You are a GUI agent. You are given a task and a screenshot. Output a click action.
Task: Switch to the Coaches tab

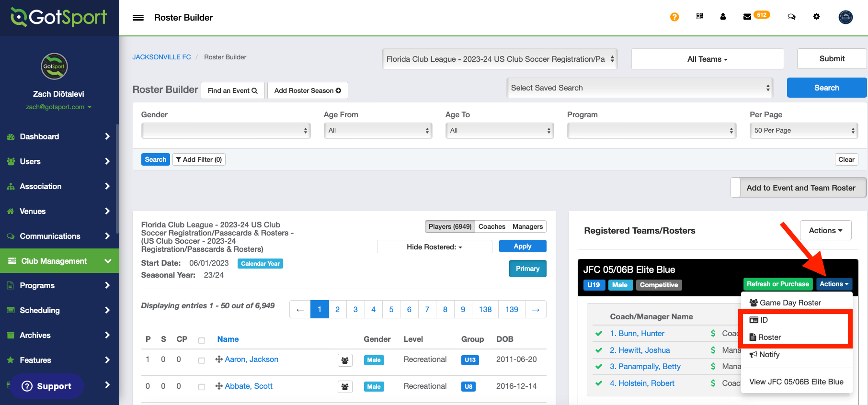(x=491, y=226)
